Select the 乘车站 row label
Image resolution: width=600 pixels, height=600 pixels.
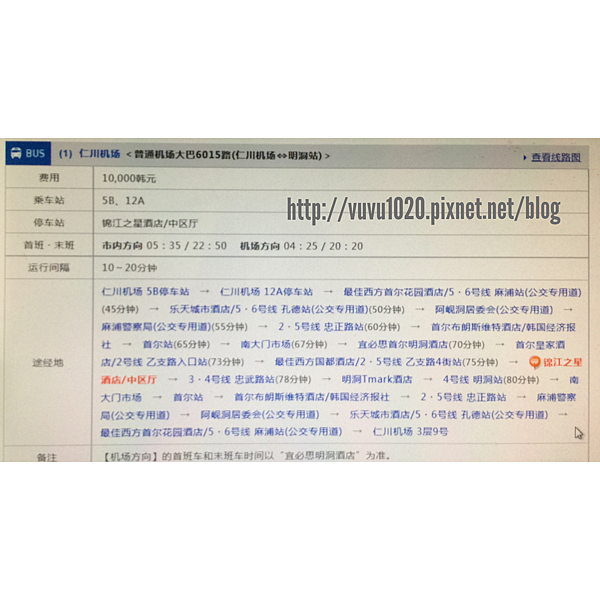tap(49, 200)
